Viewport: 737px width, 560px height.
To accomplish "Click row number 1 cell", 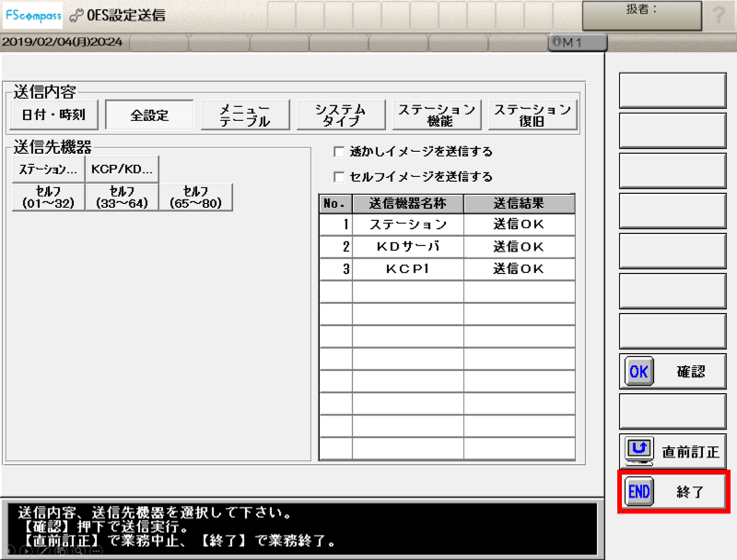I will (x=336, y=225).
